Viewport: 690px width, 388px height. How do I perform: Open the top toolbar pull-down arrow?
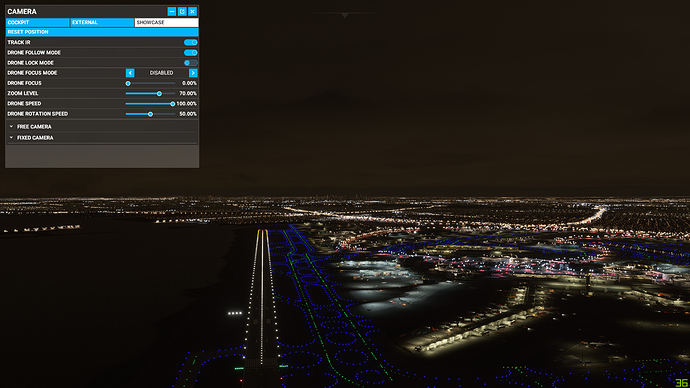(x=345, y=15)
